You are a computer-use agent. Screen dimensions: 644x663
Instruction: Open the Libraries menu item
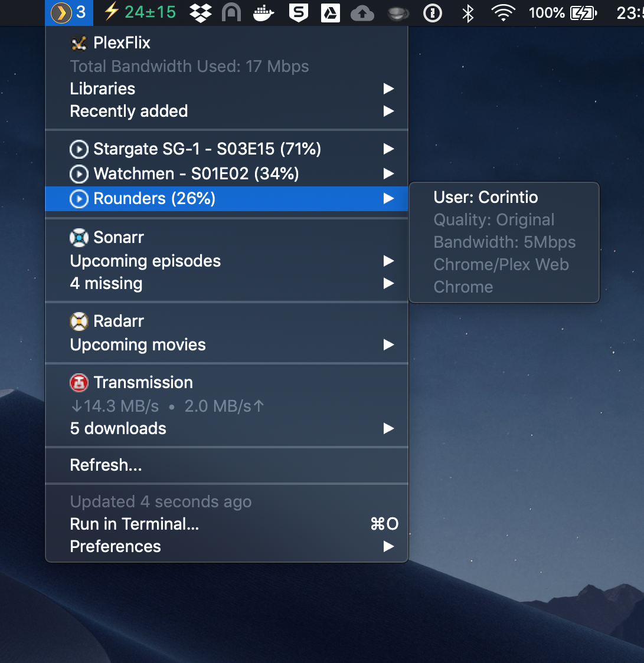tap(226, 89)
